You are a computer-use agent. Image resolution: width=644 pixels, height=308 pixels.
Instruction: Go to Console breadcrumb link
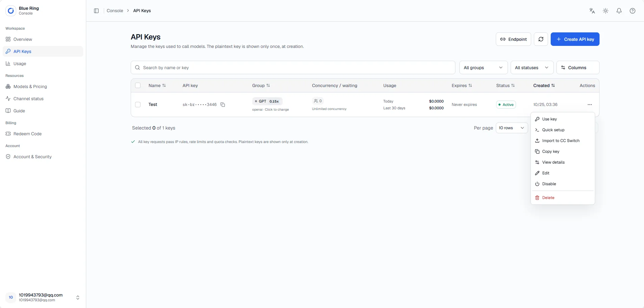click(x=115, y=11)
